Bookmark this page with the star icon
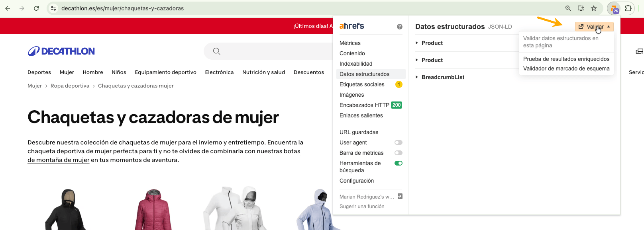The width and height of the screenshot is (644, 230). 594,8
